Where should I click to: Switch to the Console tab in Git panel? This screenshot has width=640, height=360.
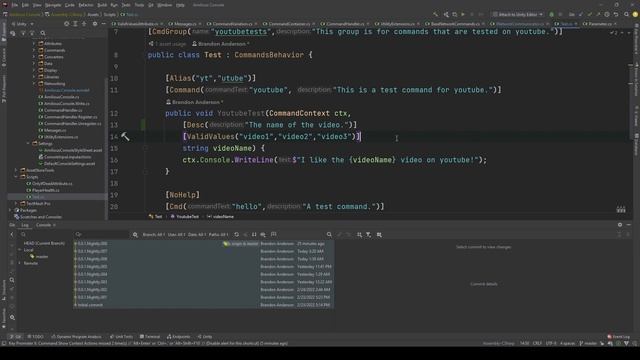click(43, 225)
